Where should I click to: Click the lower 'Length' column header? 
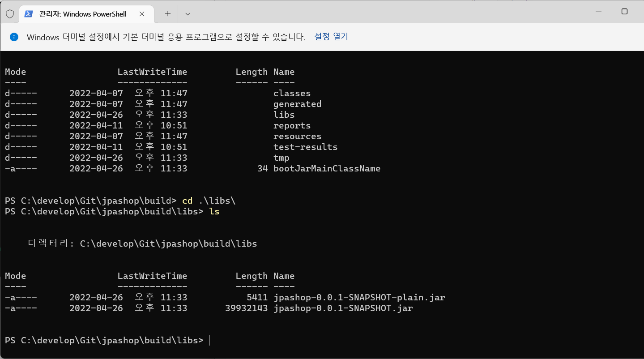pyautogui.click(x=252, y=276)
